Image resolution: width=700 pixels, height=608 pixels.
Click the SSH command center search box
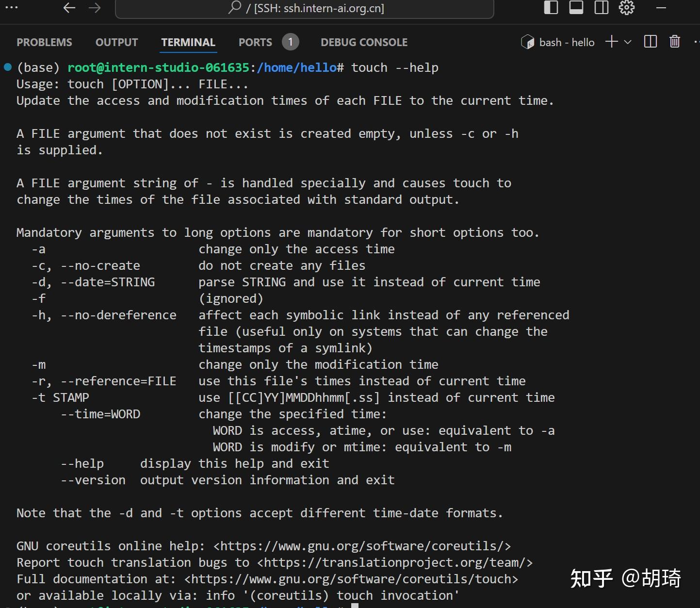(x=305, y=8)
